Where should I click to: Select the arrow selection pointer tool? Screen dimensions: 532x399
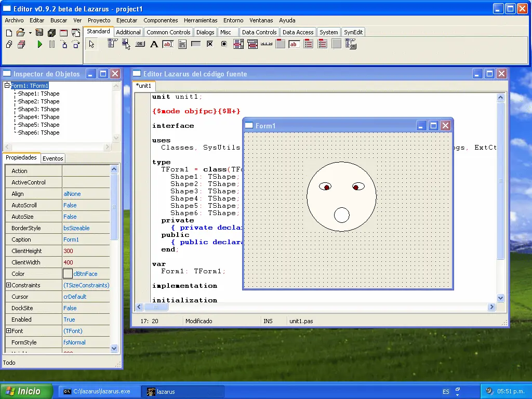(92, 44)
